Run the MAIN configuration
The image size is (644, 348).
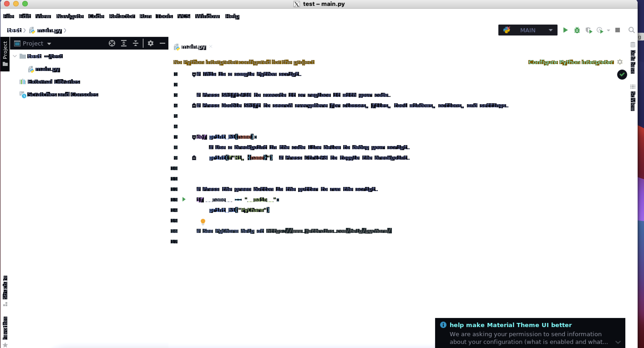565,30
